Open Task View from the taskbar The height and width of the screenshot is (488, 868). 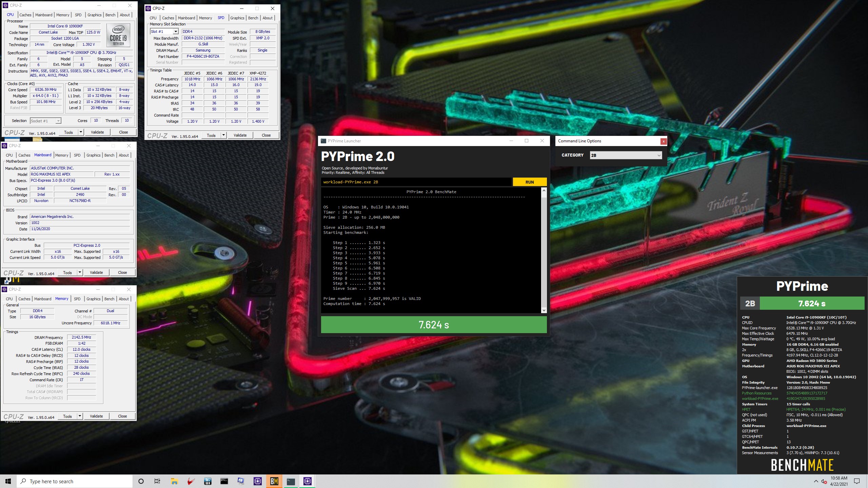pos(157,481)
